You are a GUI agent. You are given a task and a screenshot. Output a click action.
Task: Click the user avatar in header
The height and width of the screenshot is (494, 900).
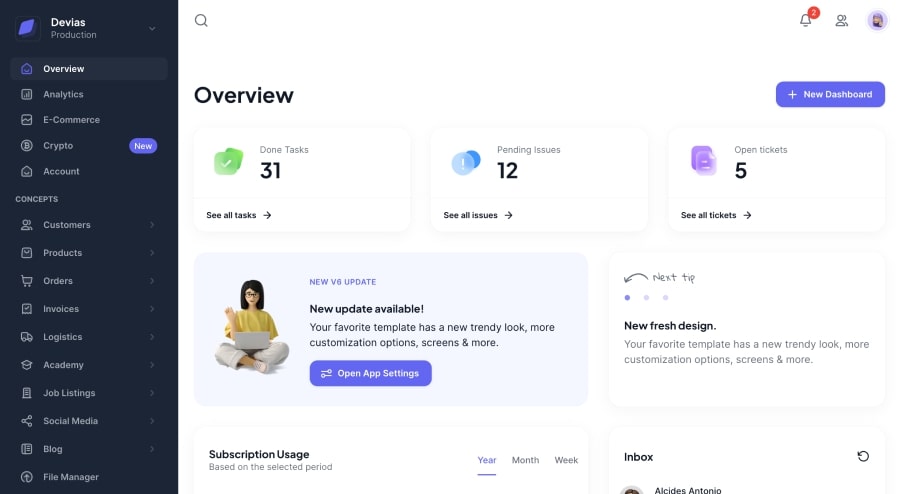point(877,20)
